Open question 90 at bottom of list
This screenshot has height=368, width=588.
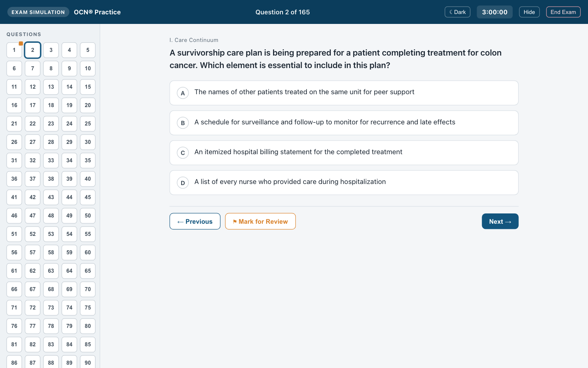click(88, 362)
